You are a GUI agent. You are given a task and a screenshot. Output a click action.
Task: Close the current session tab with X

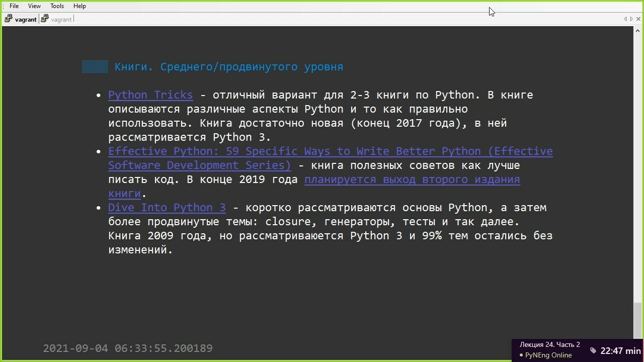(x=638, y=19)
